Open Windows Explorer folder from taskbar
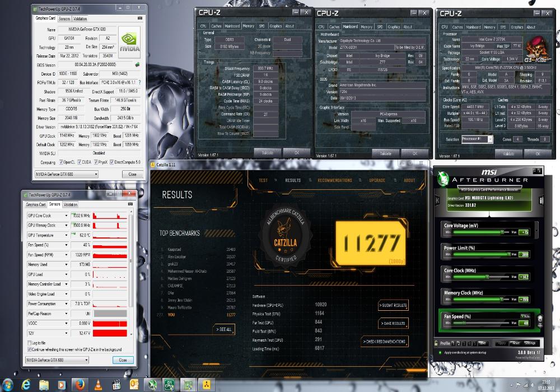 [44, 385]
